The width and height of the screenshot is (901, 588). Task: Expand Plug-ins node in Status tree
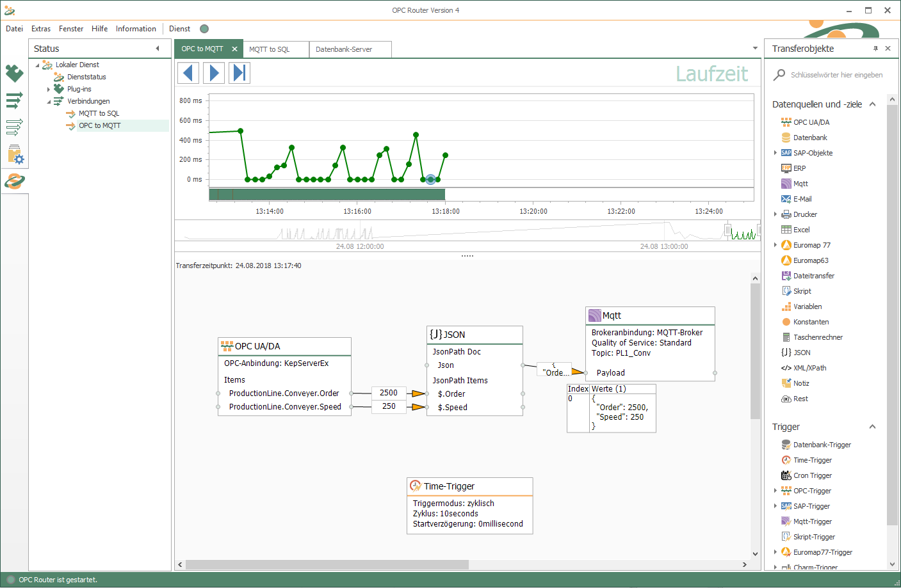click(49, 90)
